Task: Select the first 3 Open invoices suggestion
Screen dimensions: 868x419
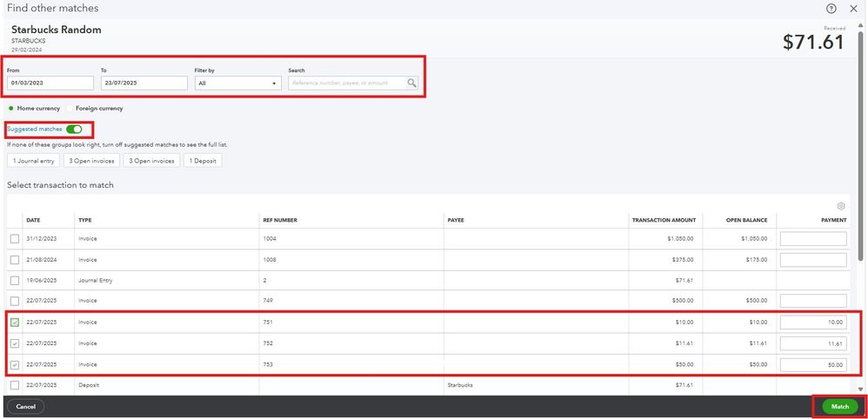Action: (x=91, y=161)
